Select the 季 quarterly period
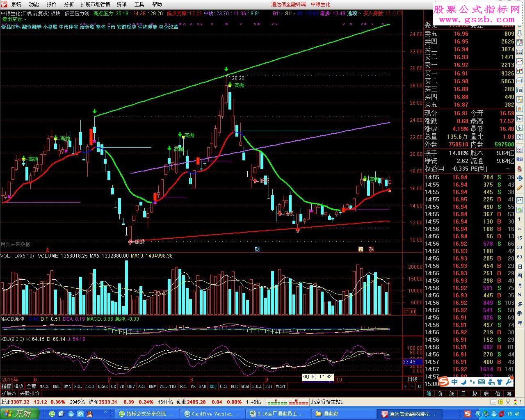The image size is (525, 420). (x=520, y=313)
